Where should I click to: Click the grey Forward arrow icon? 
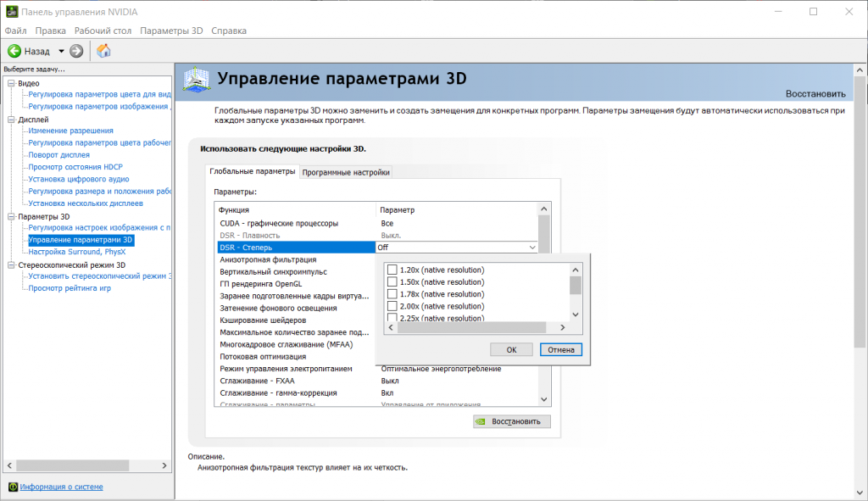[76, 51]
